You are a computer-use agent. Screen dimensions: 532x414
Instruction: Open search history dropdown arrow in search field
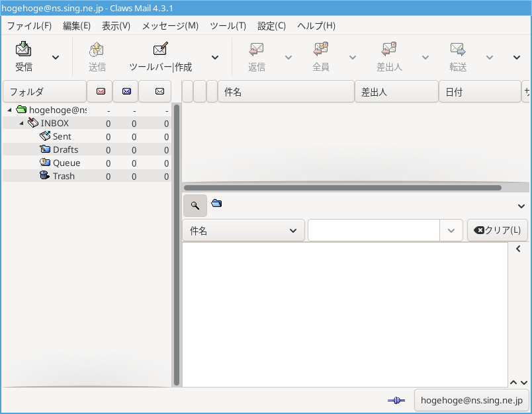point(451,231)
